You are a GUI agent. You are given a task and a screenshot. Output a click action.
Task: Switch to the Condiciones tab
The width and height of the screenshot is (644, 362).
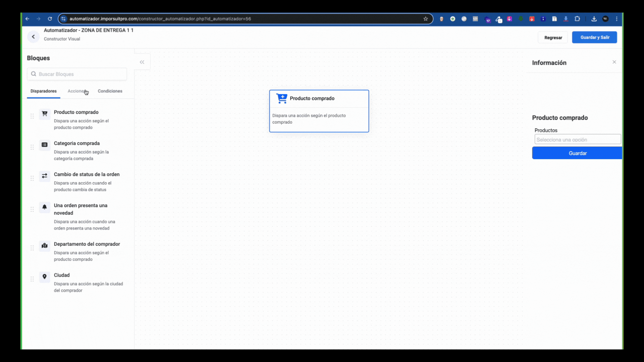(x=110, y=91)
